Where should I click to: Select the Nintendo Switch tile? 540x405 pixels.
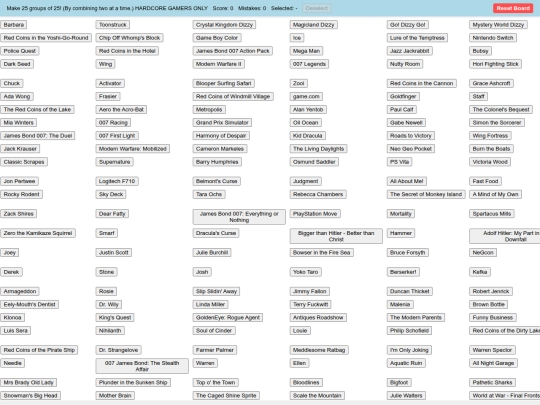[x=493, y=38]
